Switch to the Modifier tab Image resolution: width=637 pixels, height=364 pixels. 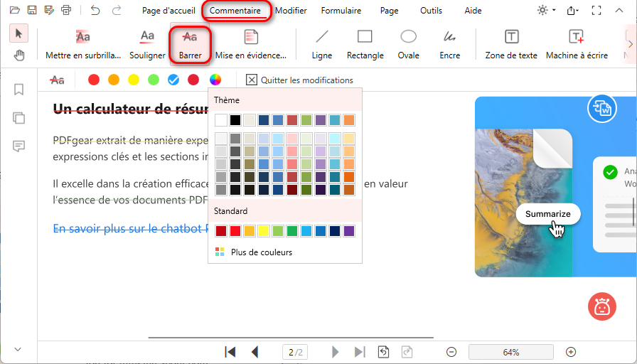pos(291,11)
